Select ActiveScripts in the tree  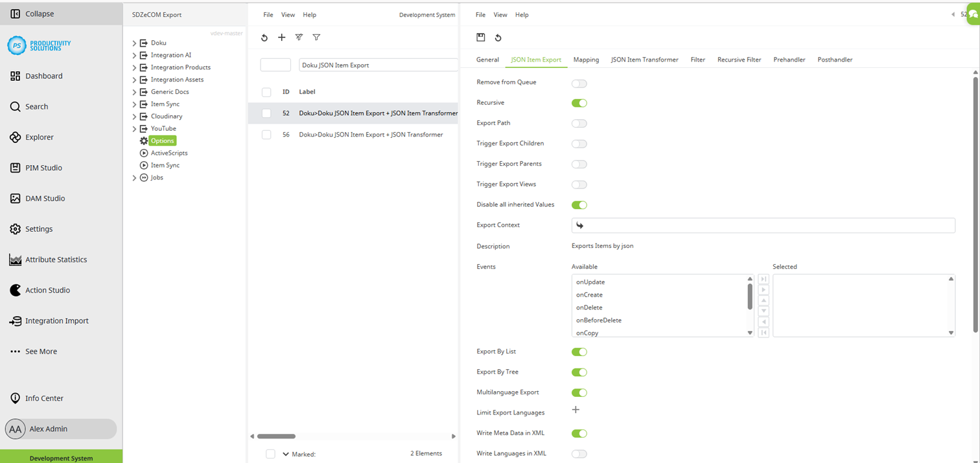click(x=169, y=153)
